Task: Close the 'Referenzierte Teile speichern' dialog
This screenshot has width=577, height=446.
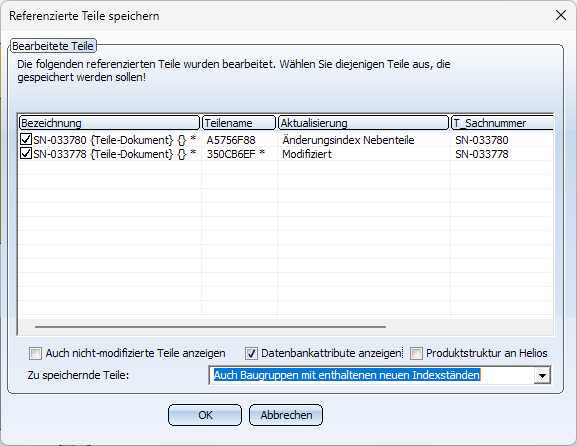Action: 561,15
